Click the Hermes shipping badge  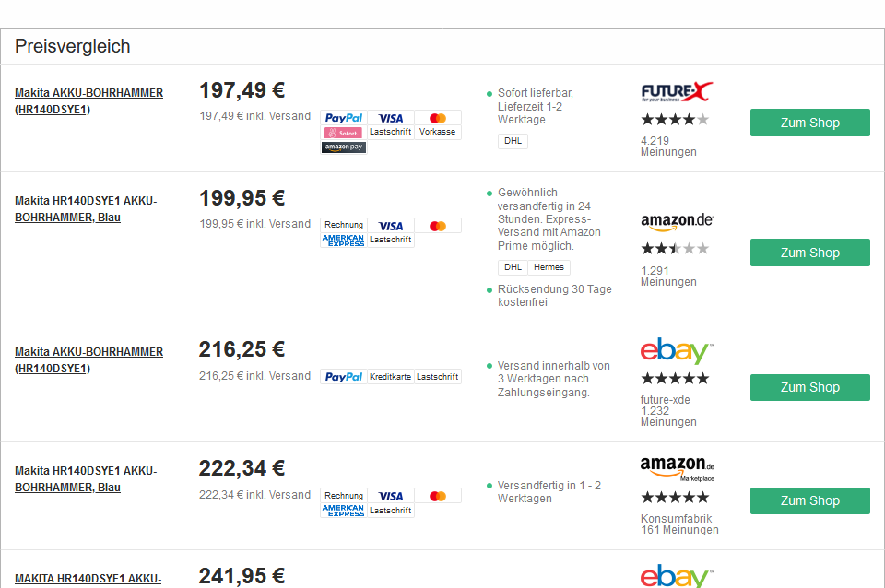pos(549,267)
